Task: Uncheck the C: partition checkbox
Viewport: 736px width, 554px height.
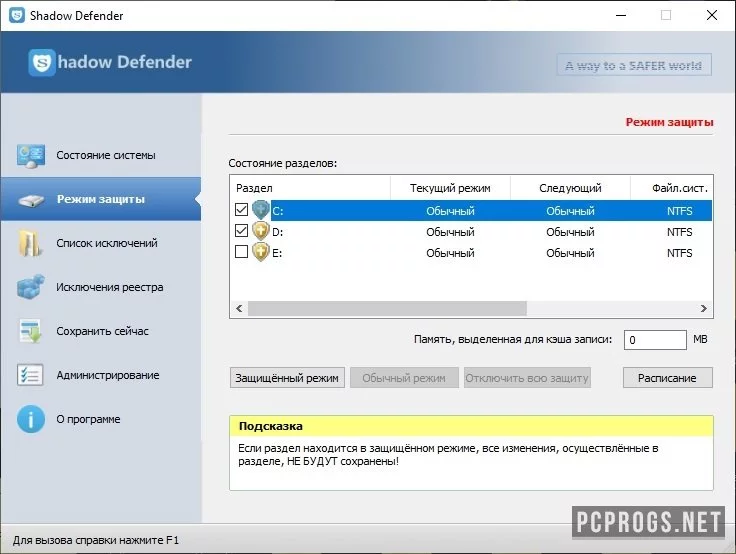Action: tap(241, 209)
